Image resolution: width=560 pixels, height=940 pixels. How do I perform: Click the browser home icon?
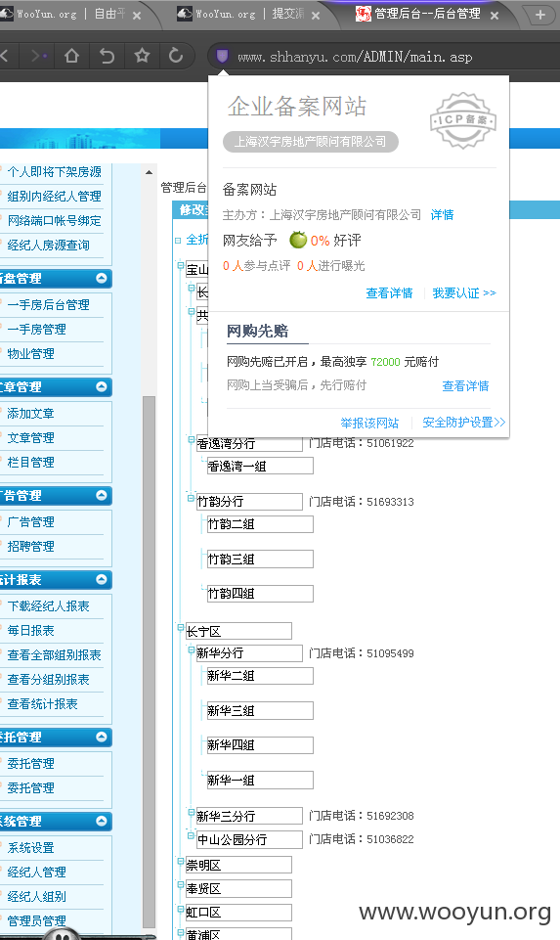[x=71, y=57]
